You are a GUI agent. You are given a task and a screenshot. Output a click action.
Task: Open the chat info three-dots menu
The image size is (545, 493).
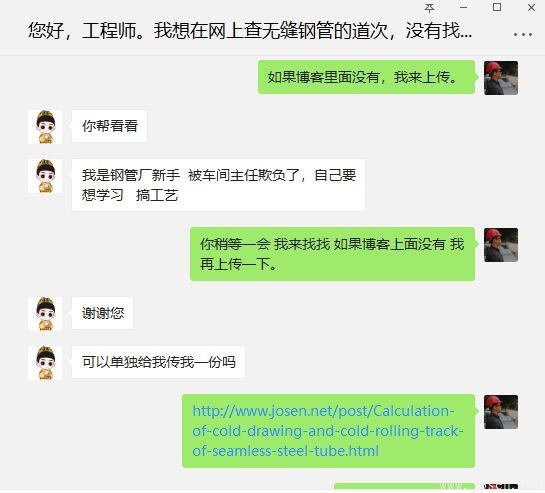[523, 34]
